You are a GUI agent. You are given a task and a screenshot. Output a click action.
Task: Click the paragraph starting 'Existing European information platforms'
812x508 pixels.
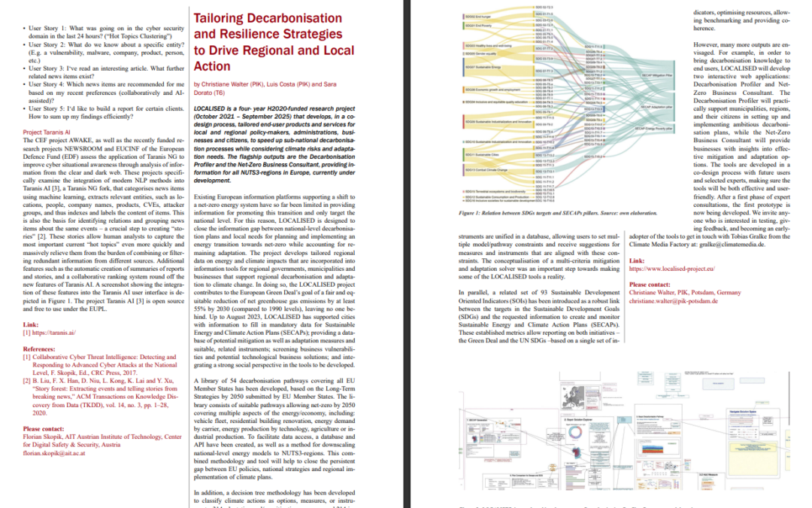point(274,281)
